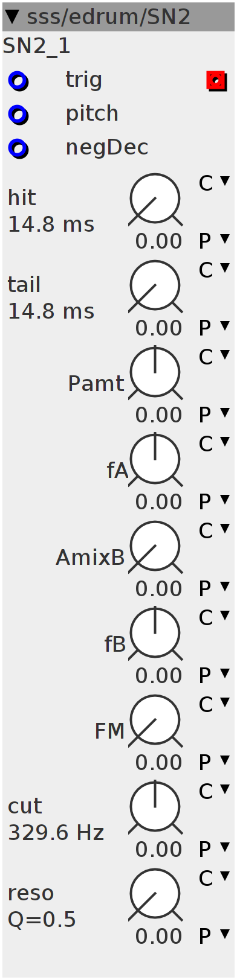Click the fA knob

155,460
